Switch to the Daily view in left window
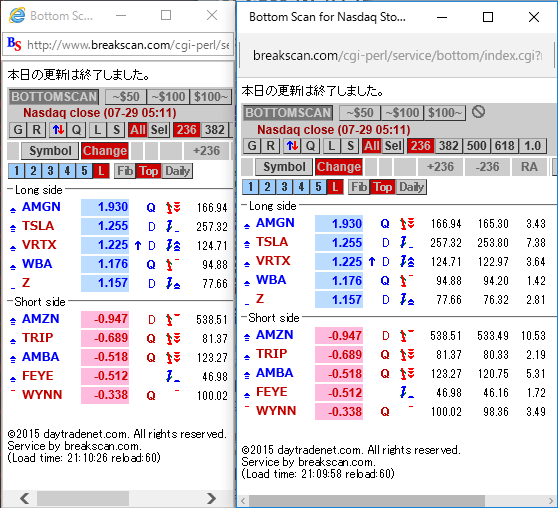Image resolution: width=558 pixels, height=508 pixels. pos(177,171)
